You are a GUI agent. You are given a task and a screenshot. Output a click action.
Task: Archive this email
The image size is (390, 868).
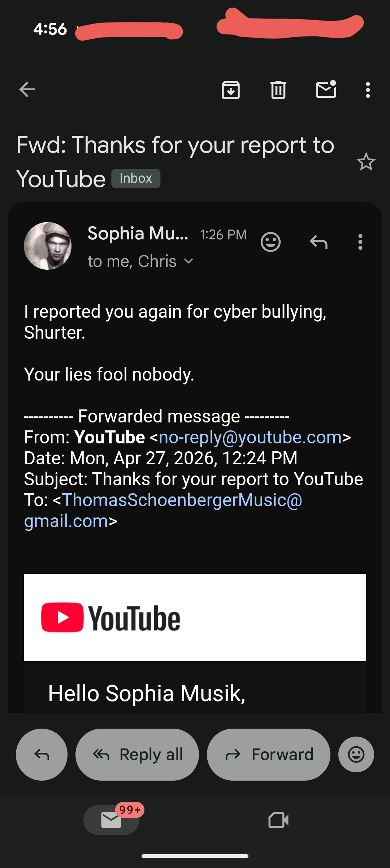[231, 90]
